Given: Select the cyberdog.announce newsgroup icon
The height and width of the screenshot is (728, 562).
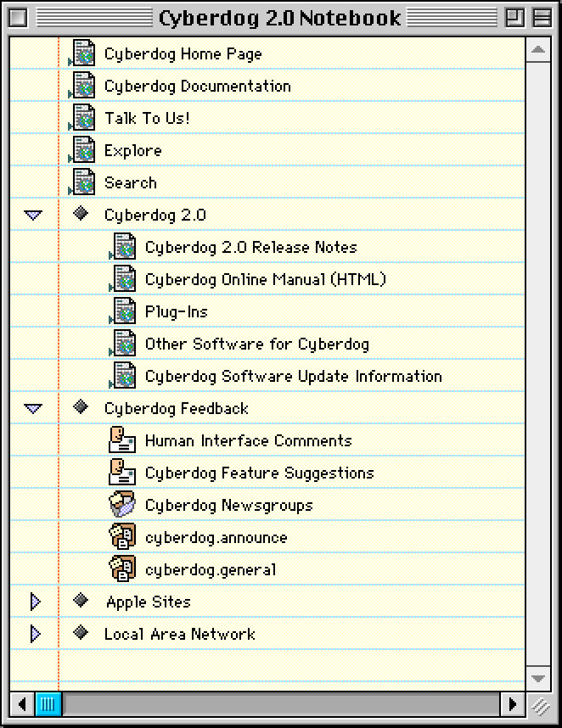Looking at the screenshot, I should 123,537.
